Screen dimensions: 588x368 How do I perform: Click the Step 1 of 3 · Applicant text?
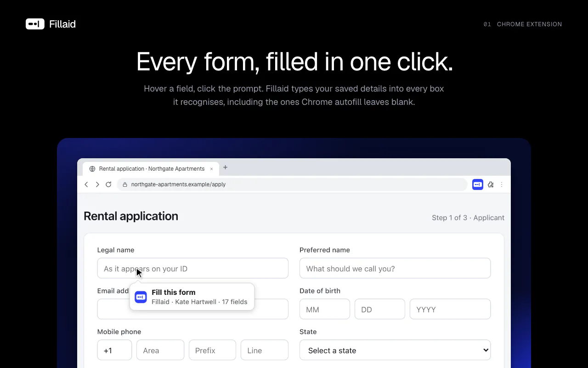[468, 218]
